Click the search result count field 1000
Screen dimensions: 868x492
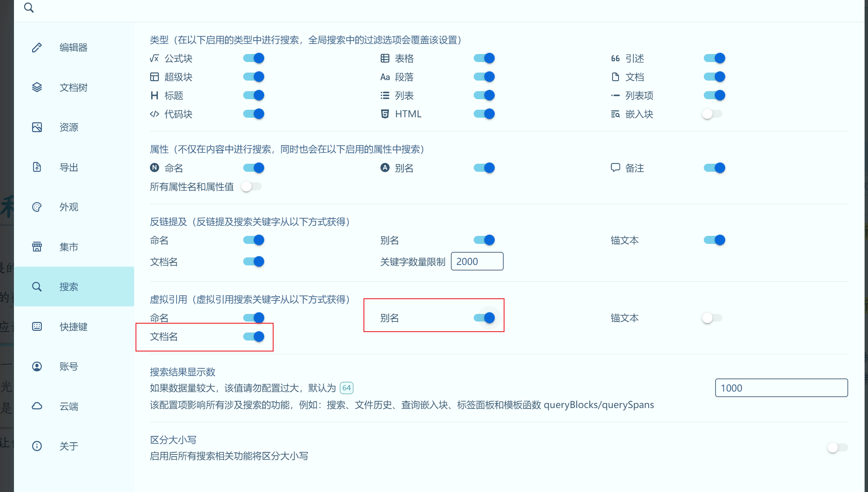[x=781, y=388]
